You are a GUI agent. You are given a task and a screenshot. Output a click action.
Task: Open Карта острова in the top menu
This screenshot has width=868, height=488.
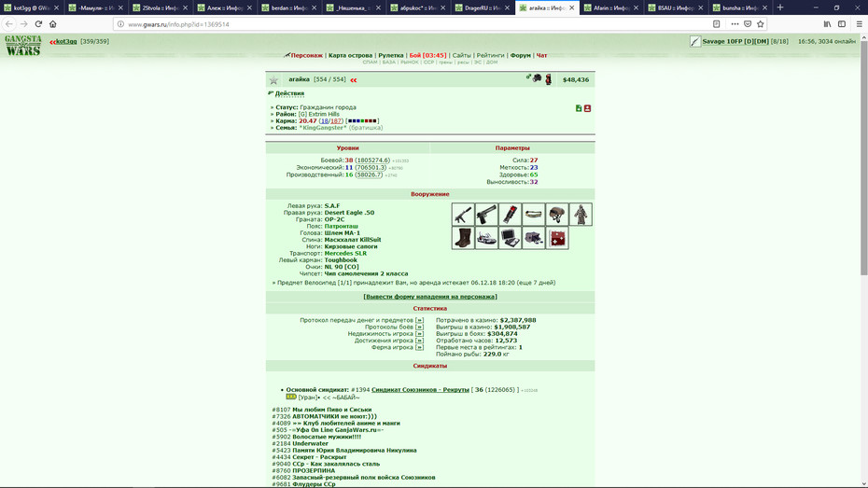[x=350, y=55]
